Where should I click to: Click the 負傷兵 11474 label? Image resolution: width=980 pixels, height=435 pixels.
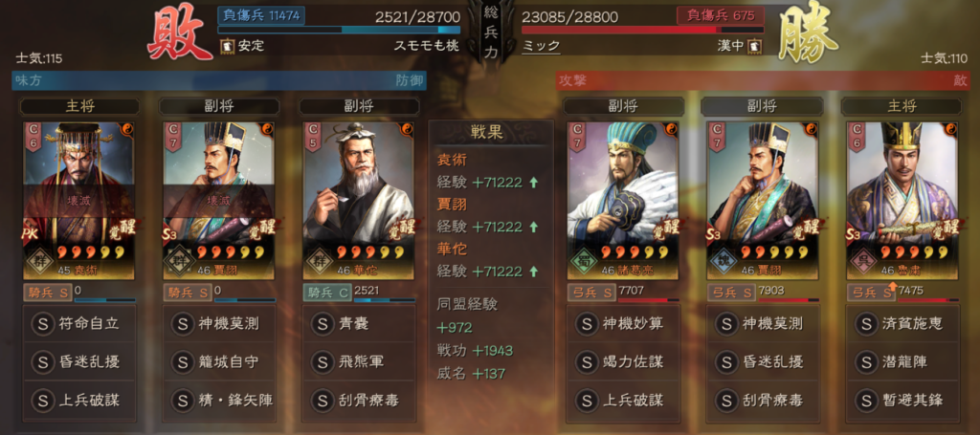pyautogui.click(x=260, y=15)
